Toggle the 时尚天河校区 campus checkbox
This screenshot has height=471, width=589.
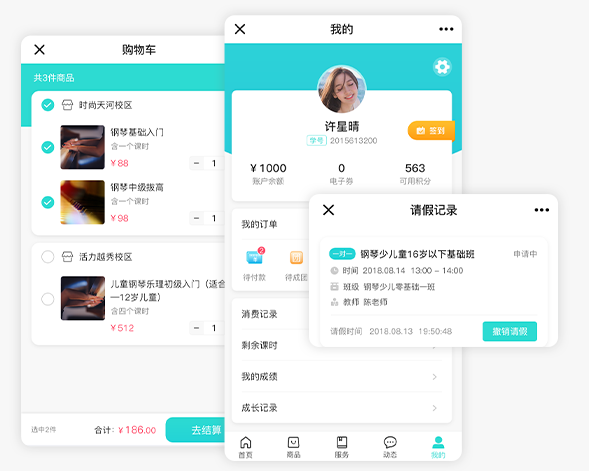[48, 105]
